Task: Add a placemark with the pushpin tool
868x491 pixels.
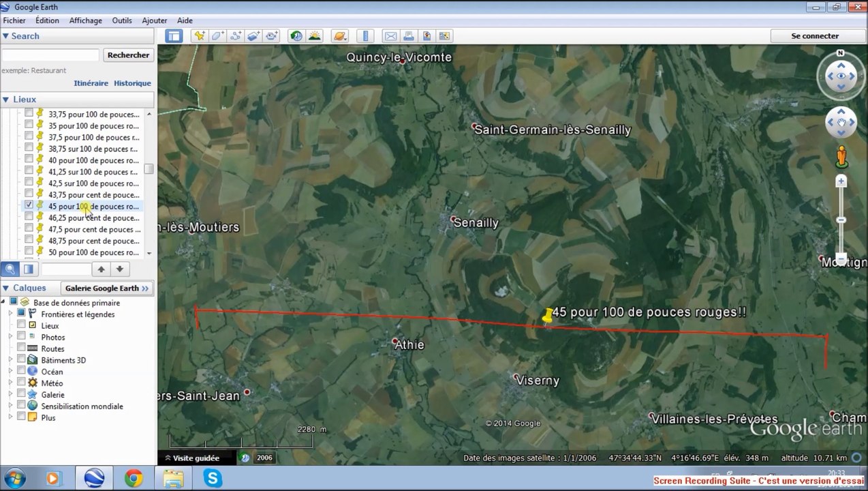Action: coord(200,36)
